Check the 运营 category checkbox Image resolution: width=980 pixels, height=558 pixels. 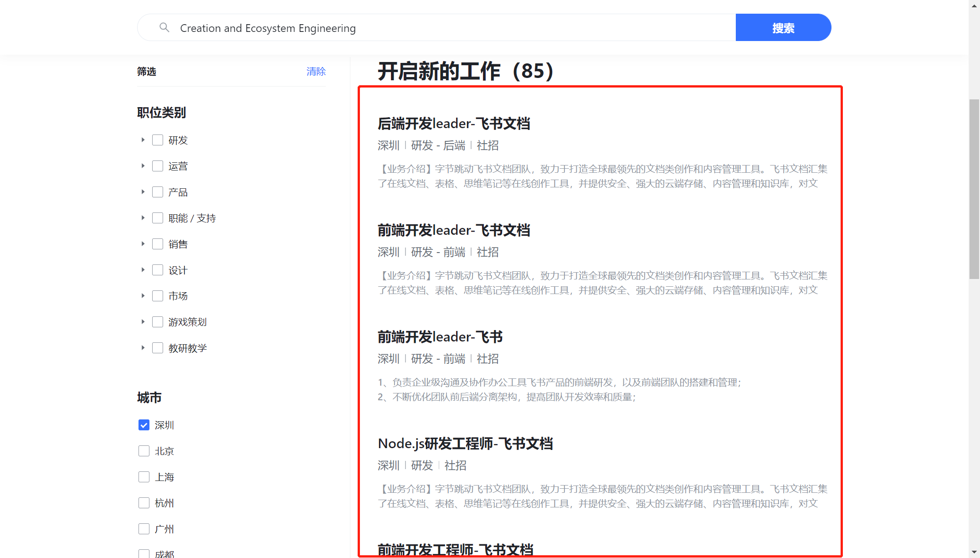click(158, 166)
